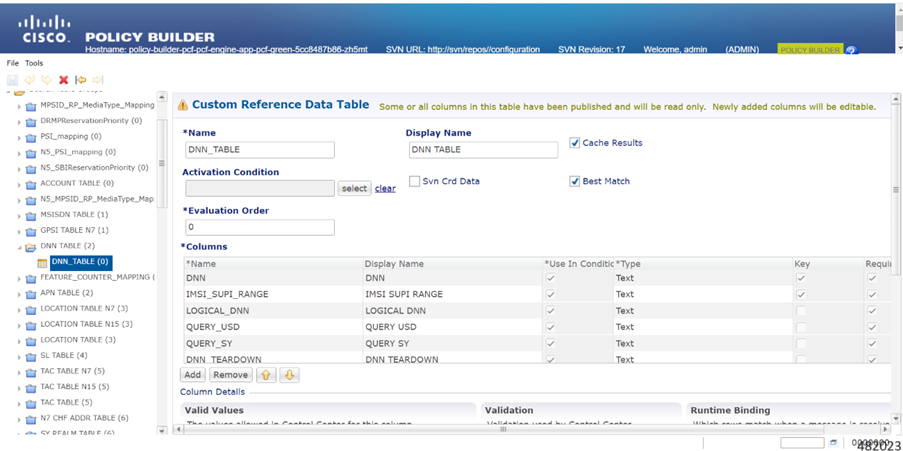Toggle Key checkbox for LOGICAL_DNN row
The height and width of the screenshot is (451, 903).
pos(800,310)
